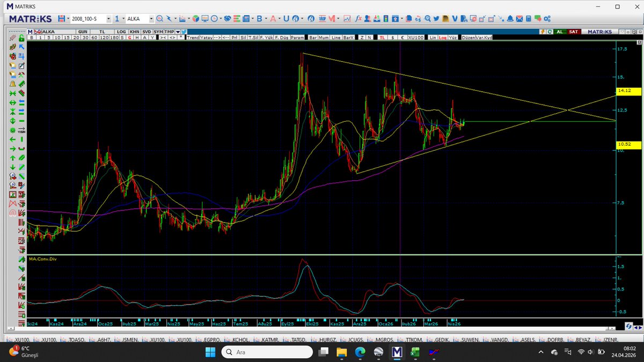Click the green AL buy button

[559, 32]
